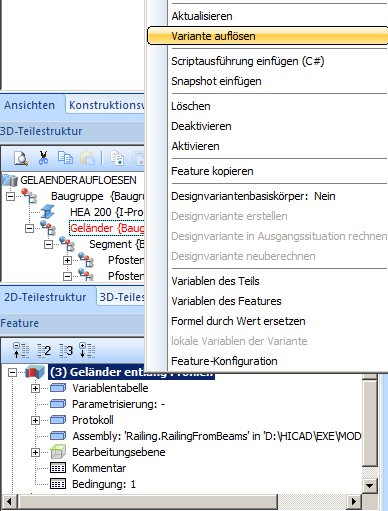Click the collapse-all-levels icon in Feature toolbar

tap(21, 350)
